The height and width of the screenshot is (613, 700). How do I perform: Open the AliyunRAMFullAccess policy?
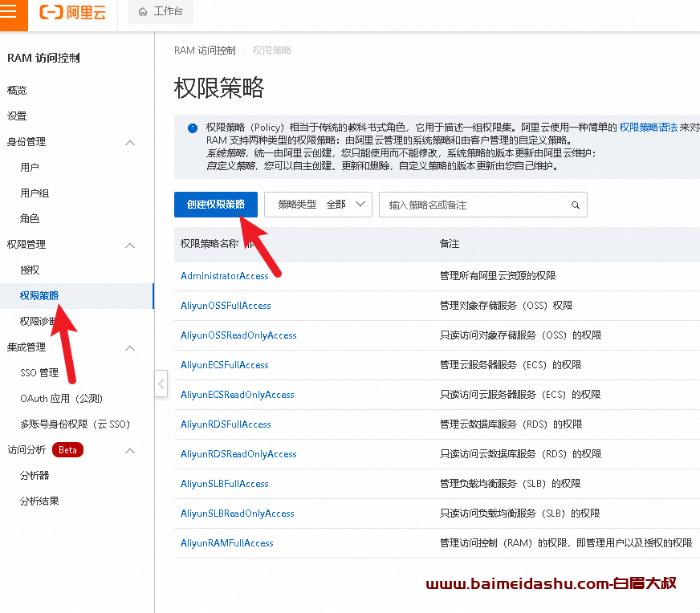[x=227, y=543]
